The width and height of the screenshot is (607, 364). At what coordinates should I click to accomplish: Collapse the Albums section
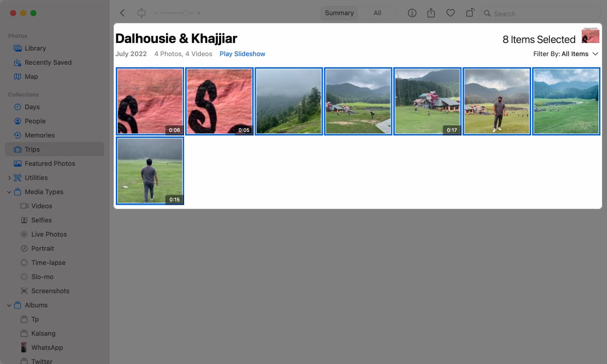[x=9, y=305]
